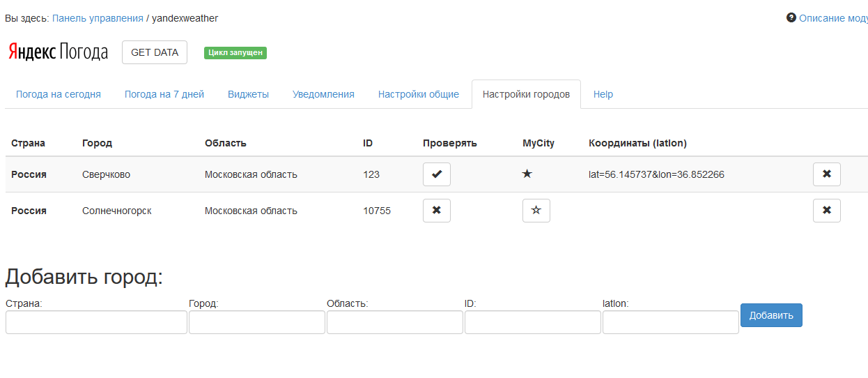Click the question mark help icon
This screenshot has height=378, width=868.
tap(791, 17)
